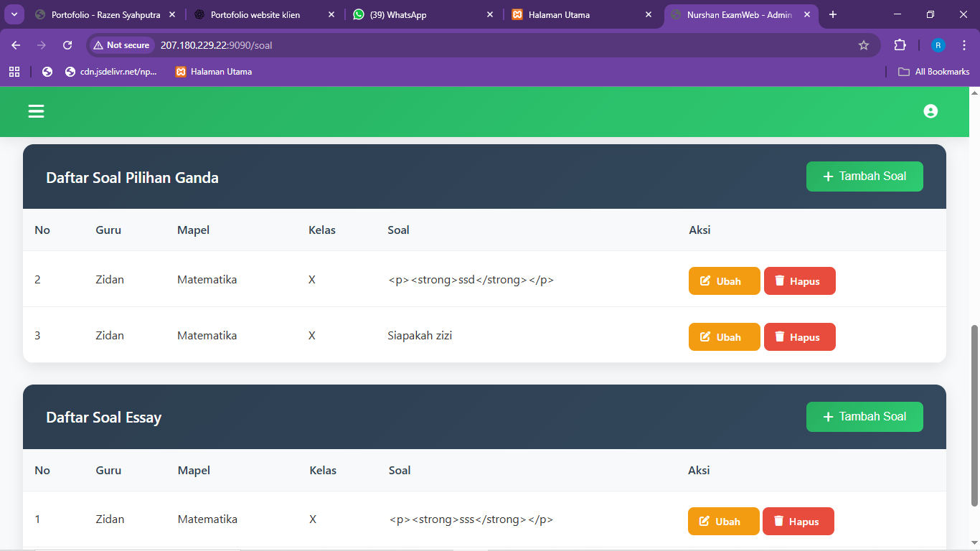
Task: Click the Not secure warning badge
Action: click(x=121, y=44)
